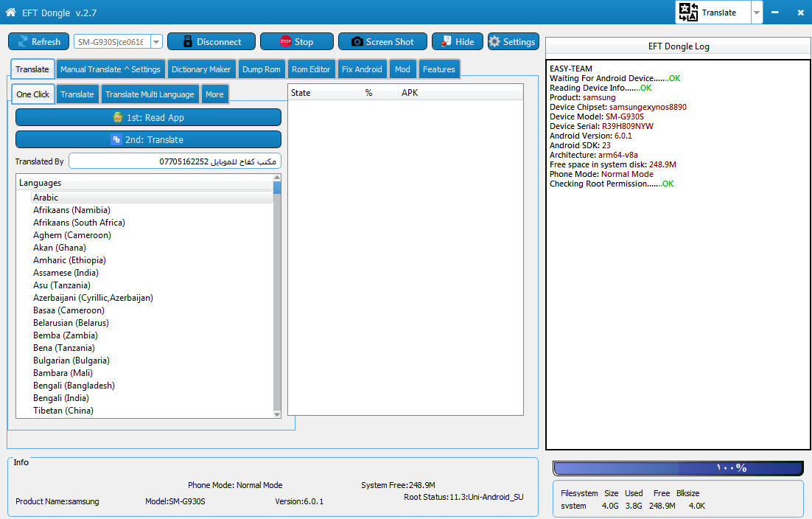Click the home icon in title bar

(10, 12)
